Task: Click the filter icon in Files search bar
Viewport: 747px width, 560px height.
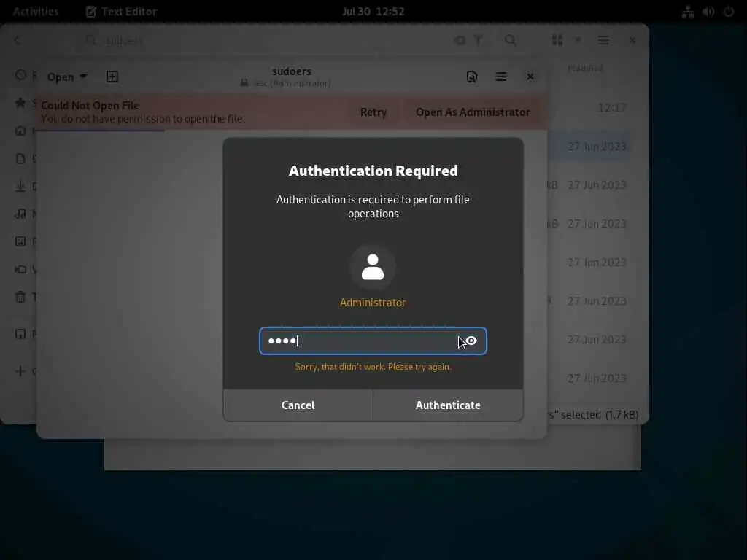Action: point(478,41)
